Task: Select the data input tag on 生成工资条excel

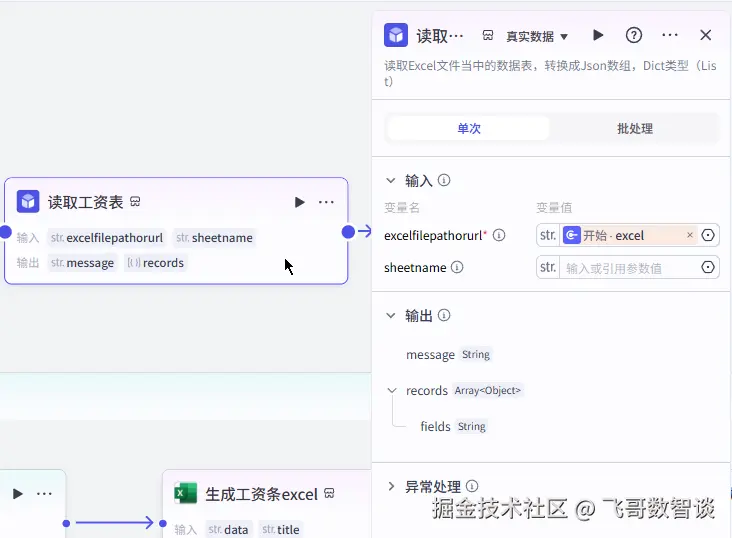Action: tap(228, 530)
